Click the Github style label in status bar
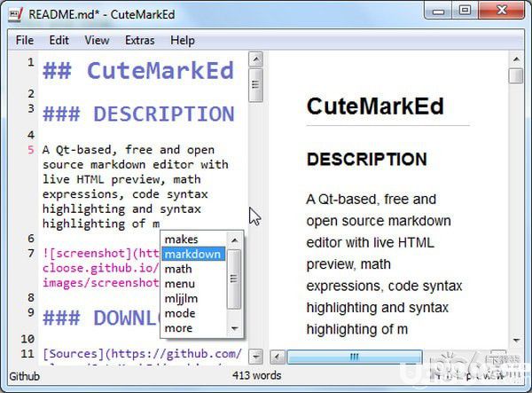This screenshot has width=532, height=393. coord(25,376)
